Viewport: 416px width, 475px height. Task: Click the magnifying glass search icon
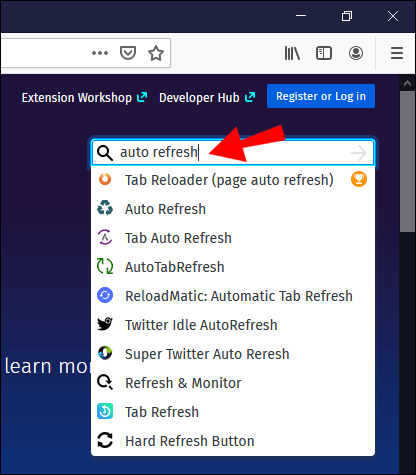tap(105, 153)
